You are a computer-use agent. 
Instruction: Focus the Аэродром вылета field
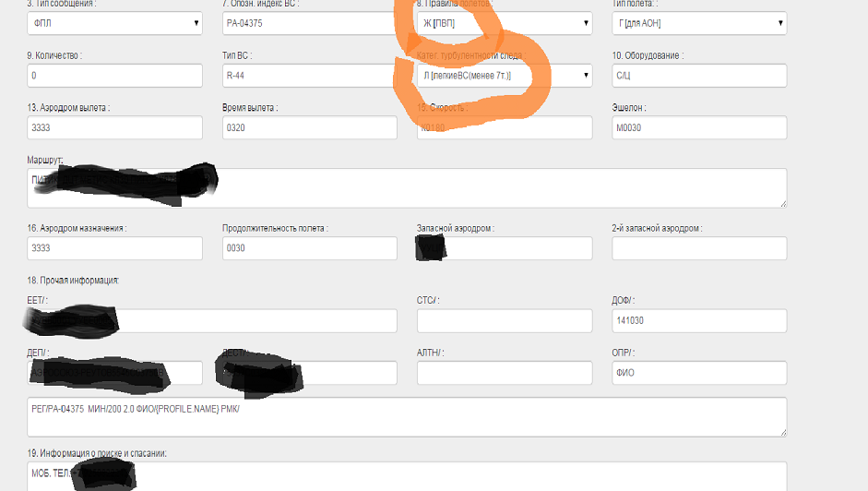click(x=114, y=127)
